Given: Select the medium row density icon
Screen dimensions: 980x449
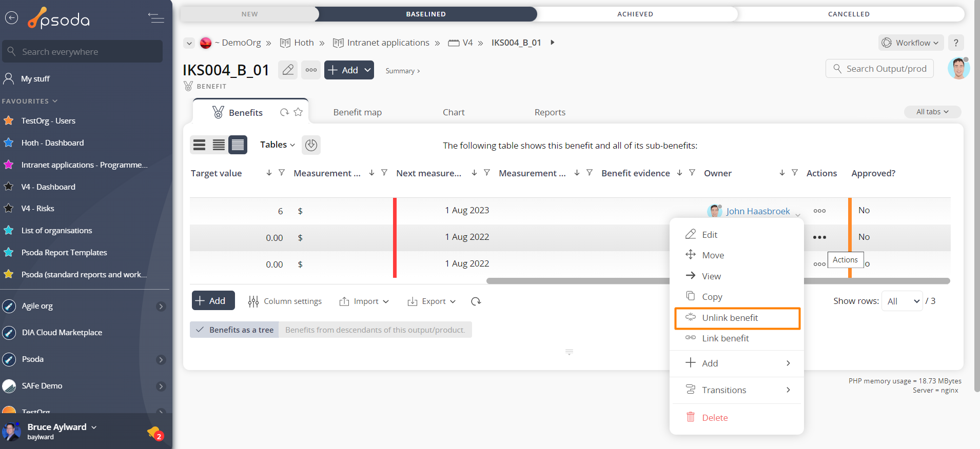Looking at the screenshot, I should (x=219, y=145).
